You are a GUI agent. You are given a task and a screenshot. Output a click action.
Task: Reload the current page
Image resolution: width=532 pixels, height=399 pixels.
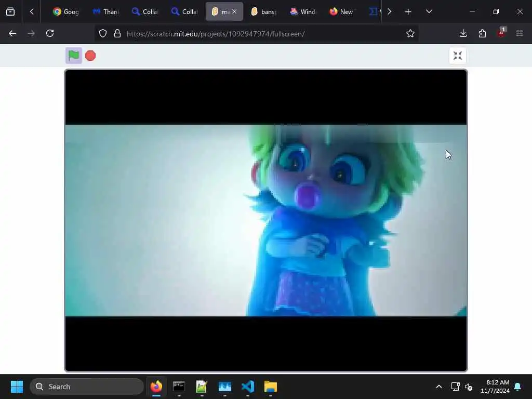coord(50,34)
